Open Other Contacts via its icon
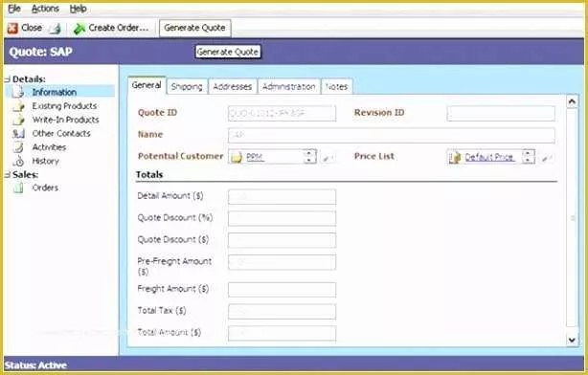Image resolution: width=588 pixels, height=375 pixels. pyautogui.click(x=18, y=133)
